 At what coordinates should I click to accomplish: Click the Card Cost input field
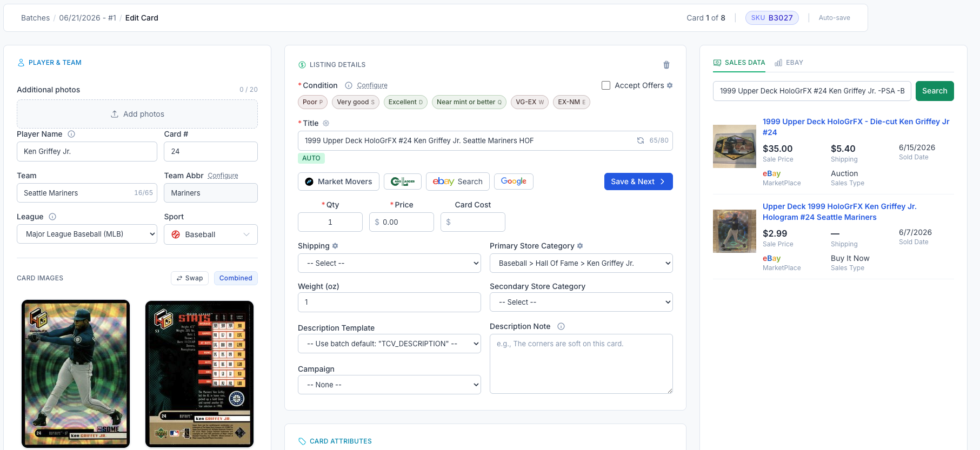(473, 222)
